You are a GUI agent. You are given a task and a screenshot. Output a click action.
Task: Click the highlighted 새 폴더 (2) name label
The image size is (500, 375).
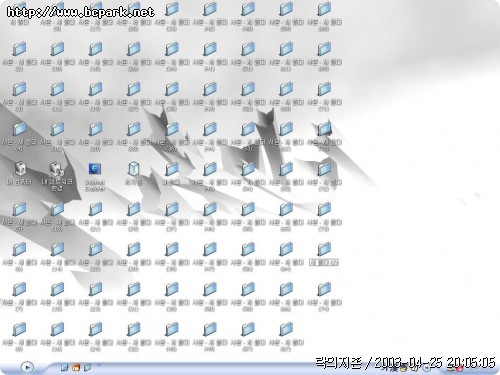pyautogui.click(x=324, y=263)
